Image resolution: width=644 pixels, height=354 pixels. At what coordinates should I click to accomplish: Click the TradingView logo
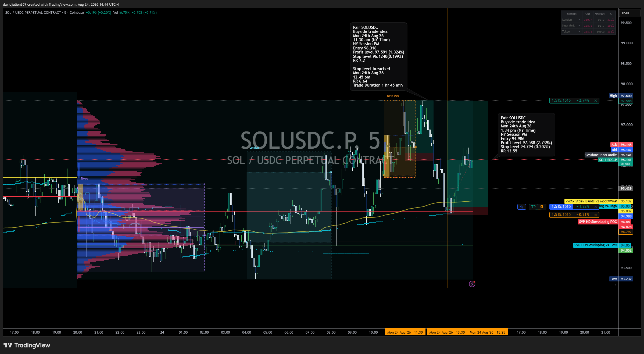(x=27, y=345)
